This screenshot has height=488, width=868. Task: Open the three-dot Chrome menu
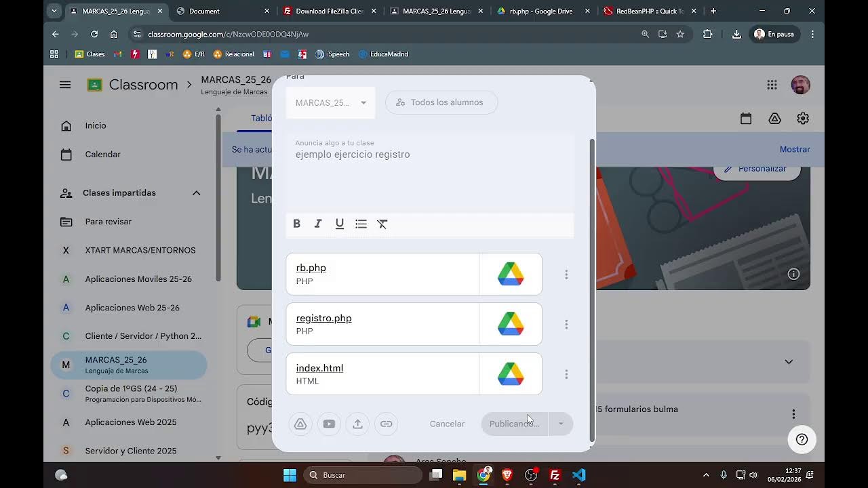pos(812,34)
